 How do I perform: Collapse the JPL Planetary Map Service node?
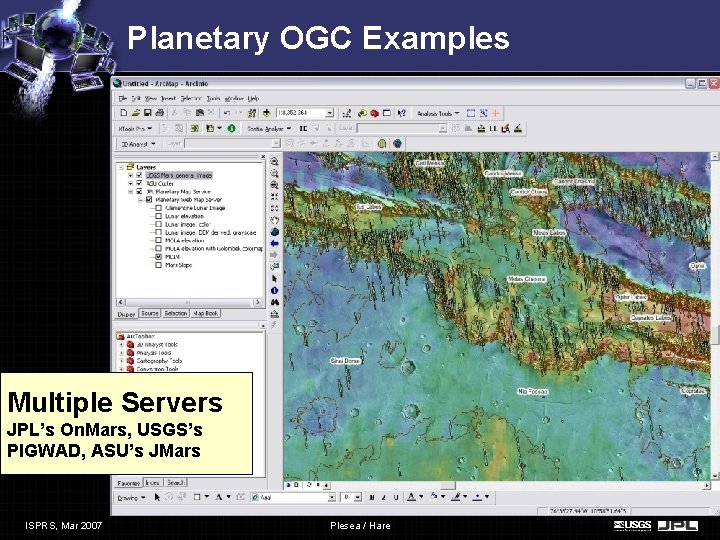(x=131, y=191)
